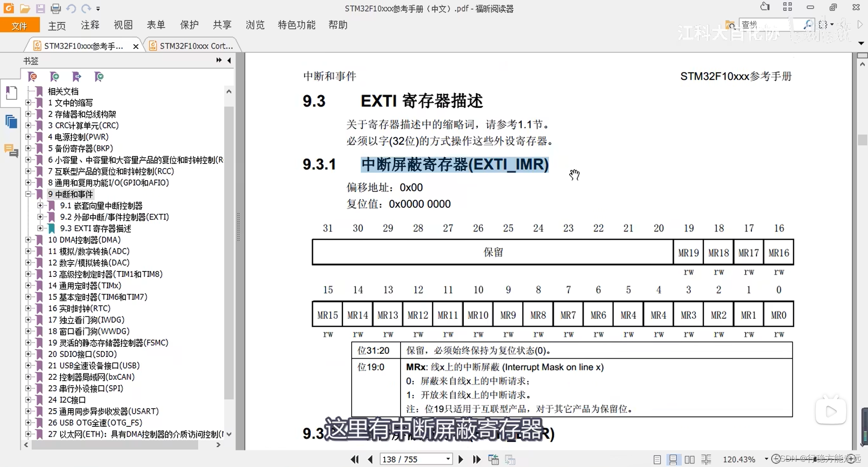Click the delete bookmark icon
The height and width of the screenshot is (467, 868).
32,77
